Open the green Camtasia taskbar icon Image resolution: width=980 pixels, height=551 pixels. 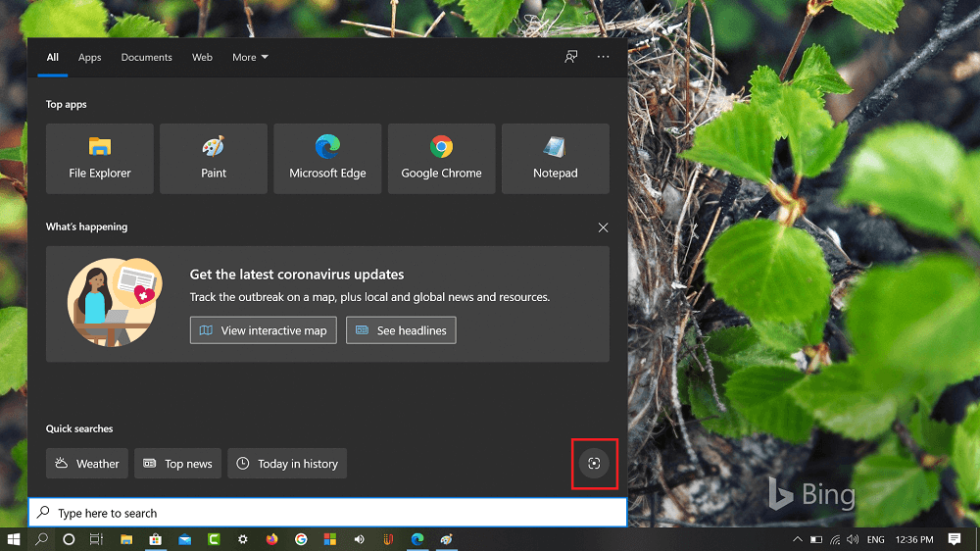click(214, 539)
